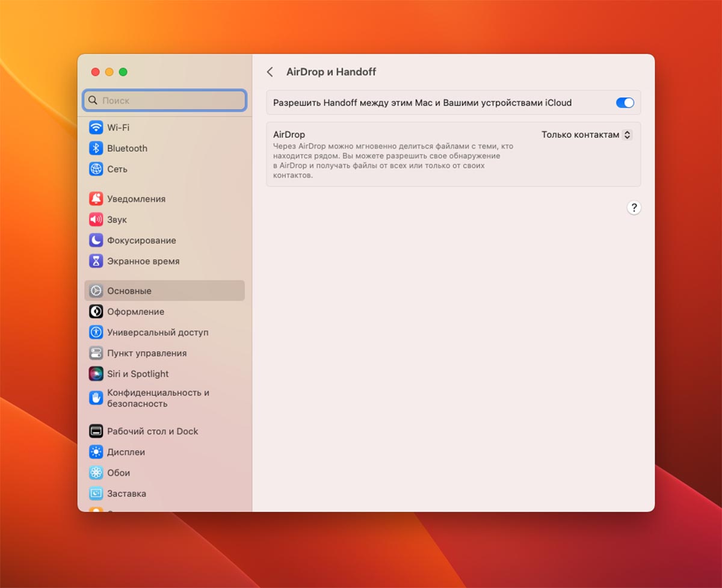Click the Поиск search field
This screenshot has width=722, height=588.
164,101
